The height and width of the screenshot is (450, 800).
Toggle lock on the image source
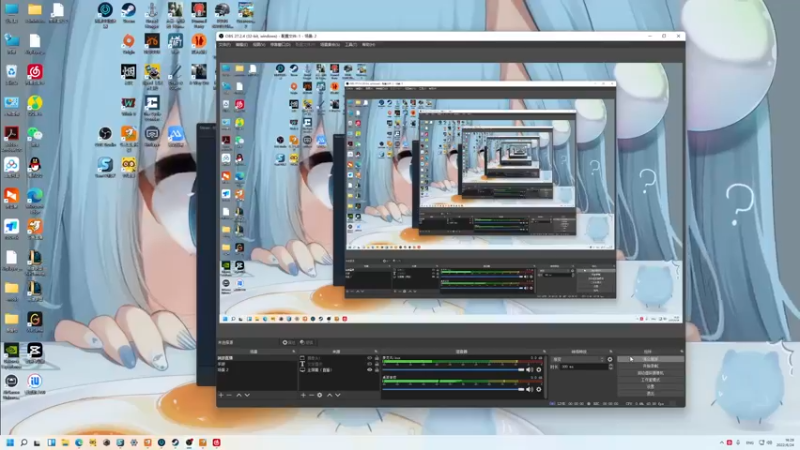(x=377, y=358)
